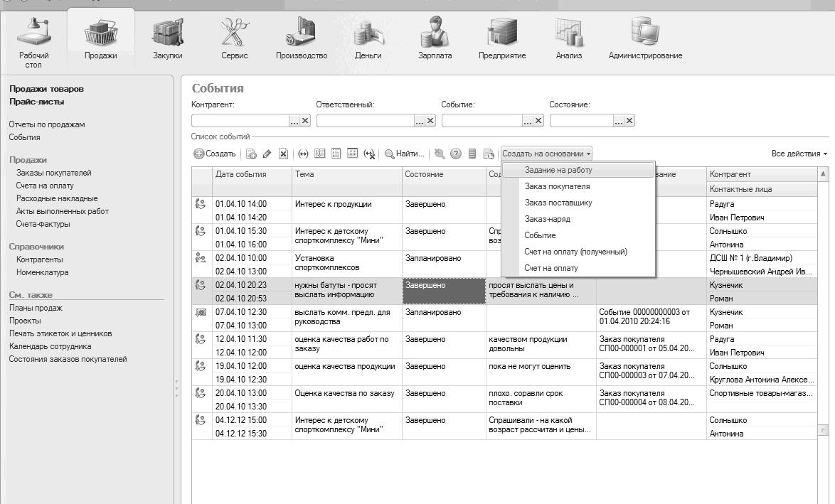
Task: Open the Событие selection ellipsis button
Action: click(527, 121)
